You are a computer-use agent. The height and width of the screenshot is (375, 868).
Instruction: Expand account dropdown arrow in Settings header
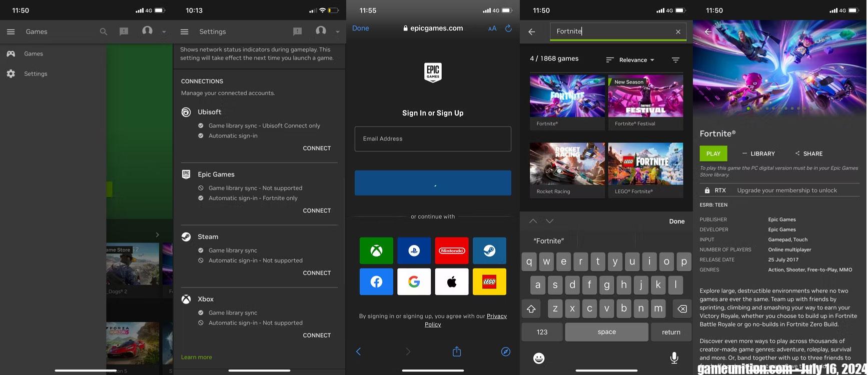(337, 32)
